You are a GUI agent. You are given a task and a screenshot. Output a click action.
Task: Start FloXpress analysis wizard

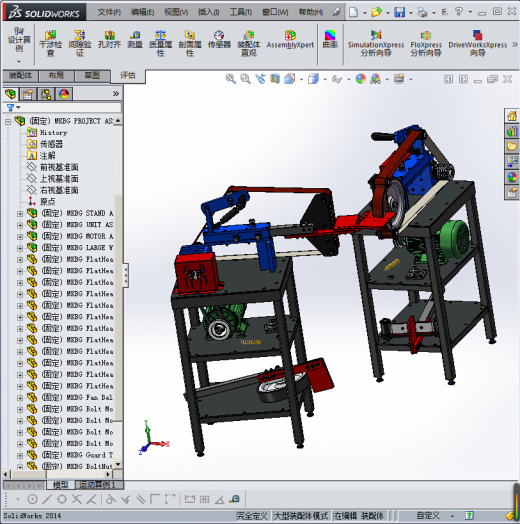[x=426, y=43]
